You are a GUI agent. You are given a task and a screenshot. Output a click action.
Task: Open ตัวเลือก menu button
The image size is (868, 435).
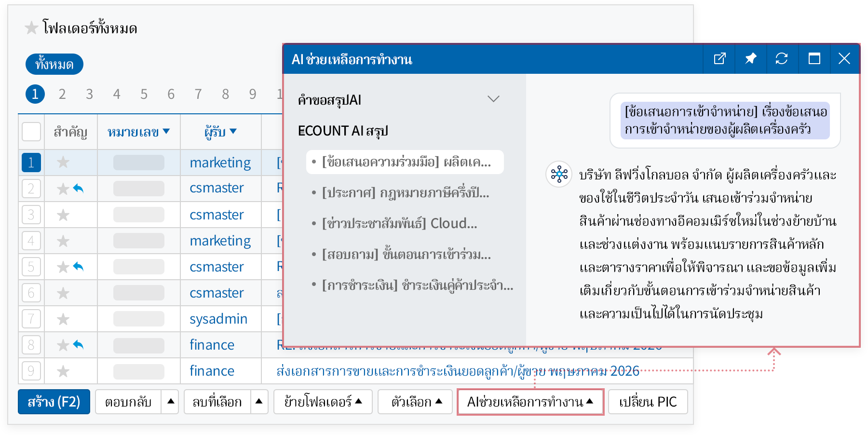tap(415, 402)
